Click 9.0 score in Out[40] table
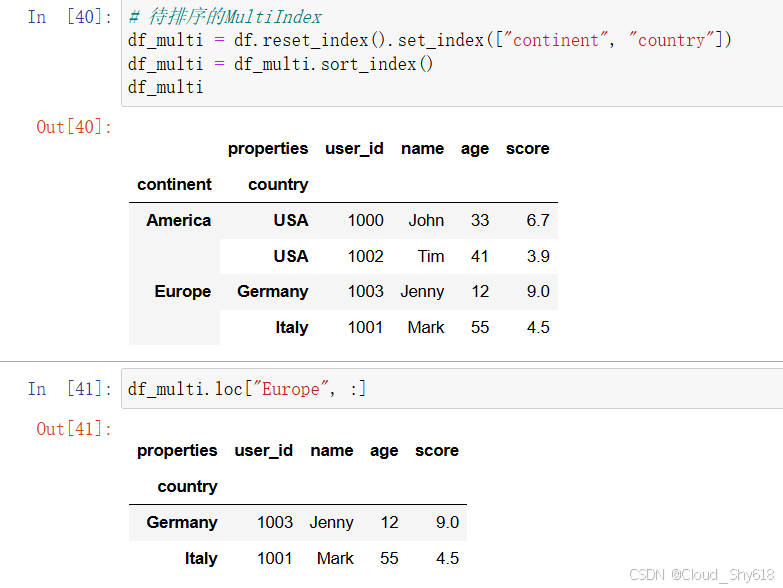Viewport: 783px width, 588px height. pyautogui.click(x=538, y=292)
